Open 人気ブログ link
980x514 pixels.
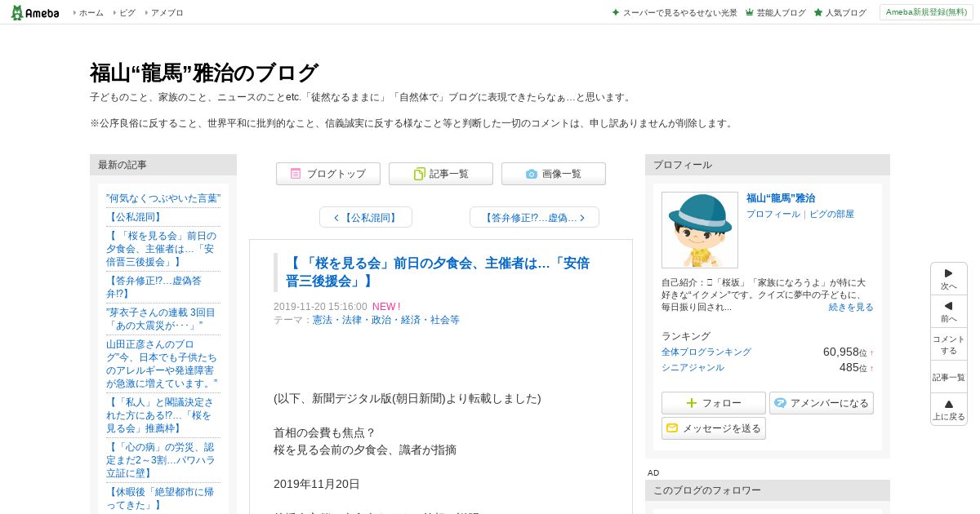pos(846,13)
